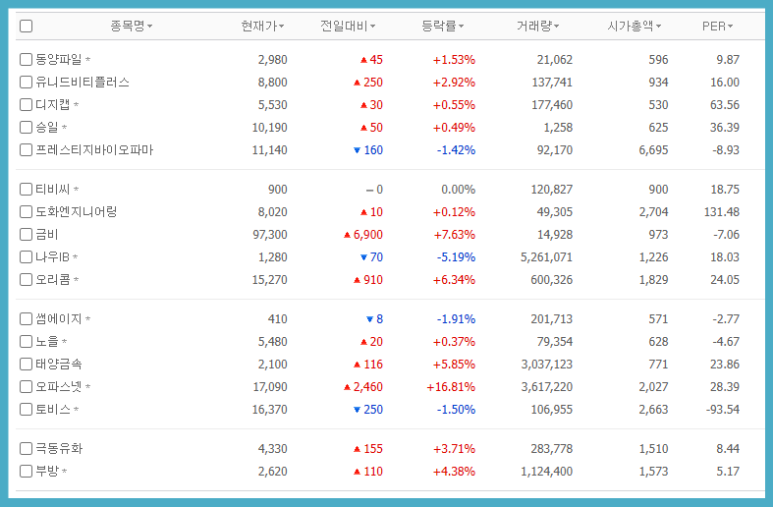Sort by PER column header
This screenshot has width=773, height=507.
(717, 26)
